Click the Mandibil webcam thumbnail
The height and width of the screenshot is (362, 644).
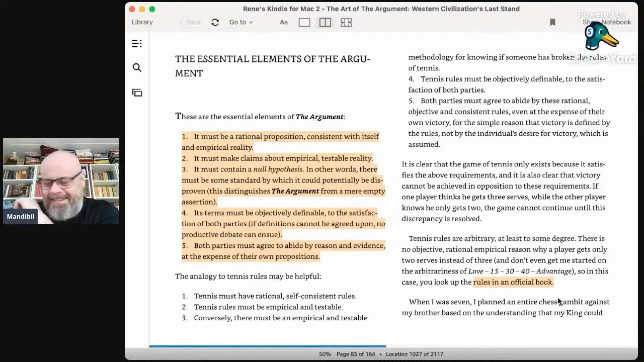[x=61, y=181]
